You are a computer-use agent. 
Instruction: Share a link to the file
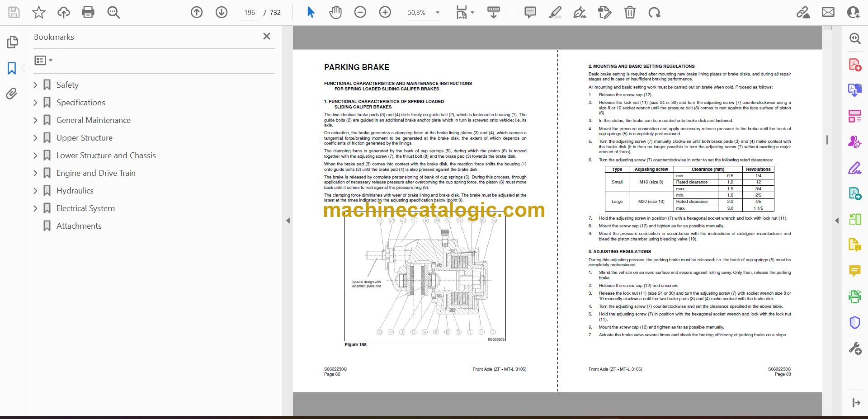click(803, 12)
